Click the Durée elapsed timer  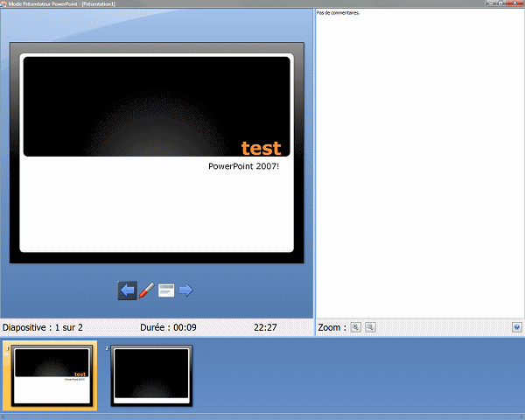(x=168, y=327)
